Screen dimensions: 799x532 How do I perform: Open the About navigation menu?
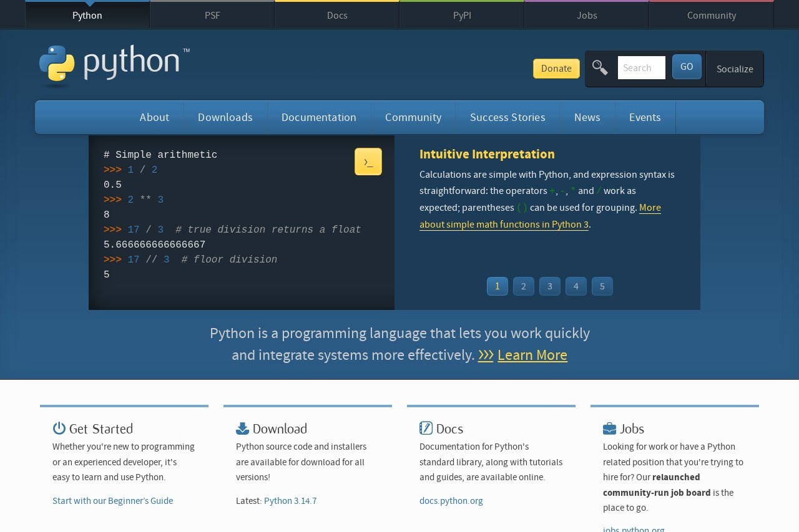[154, 117]
